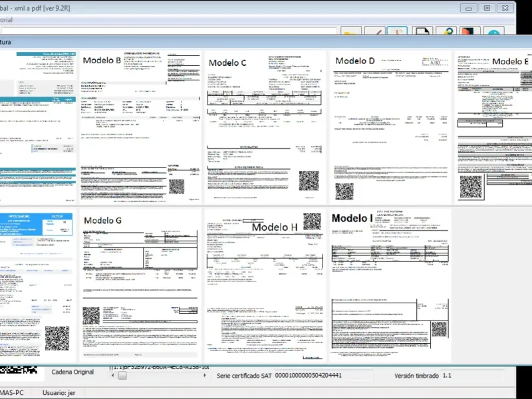Open the partially visible 'orial' menu

pos(6,20)
